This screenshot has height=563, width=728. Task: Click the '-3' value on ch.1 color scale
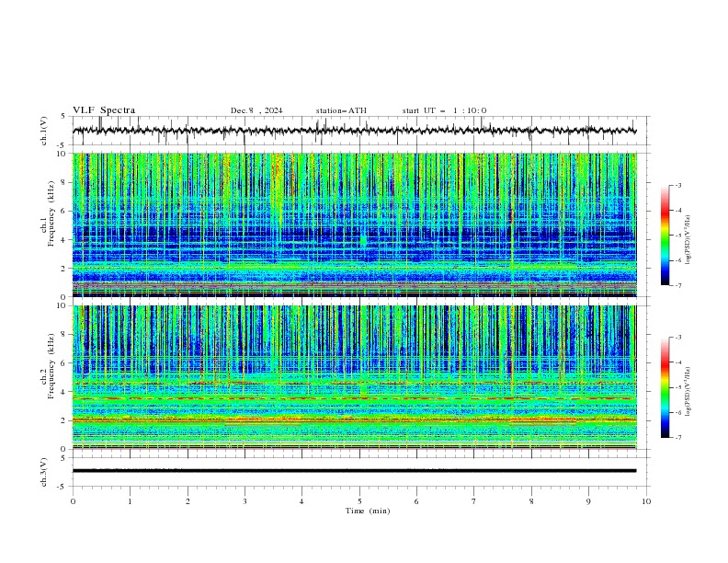[677, 185]
